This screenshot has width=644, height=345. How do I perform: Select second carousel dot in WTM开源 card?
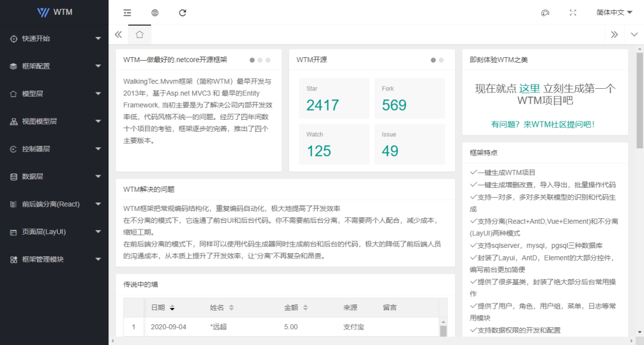pos(441,60)
